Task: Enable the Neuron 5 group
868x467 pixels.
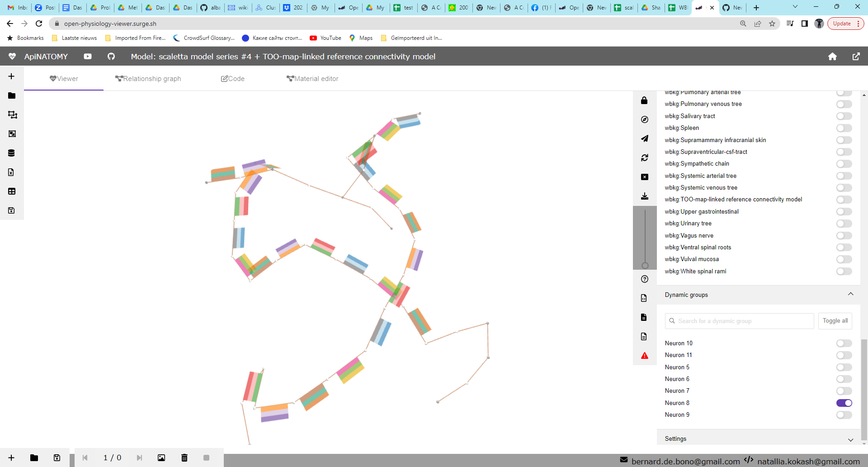Action: (x=844, y=367)
